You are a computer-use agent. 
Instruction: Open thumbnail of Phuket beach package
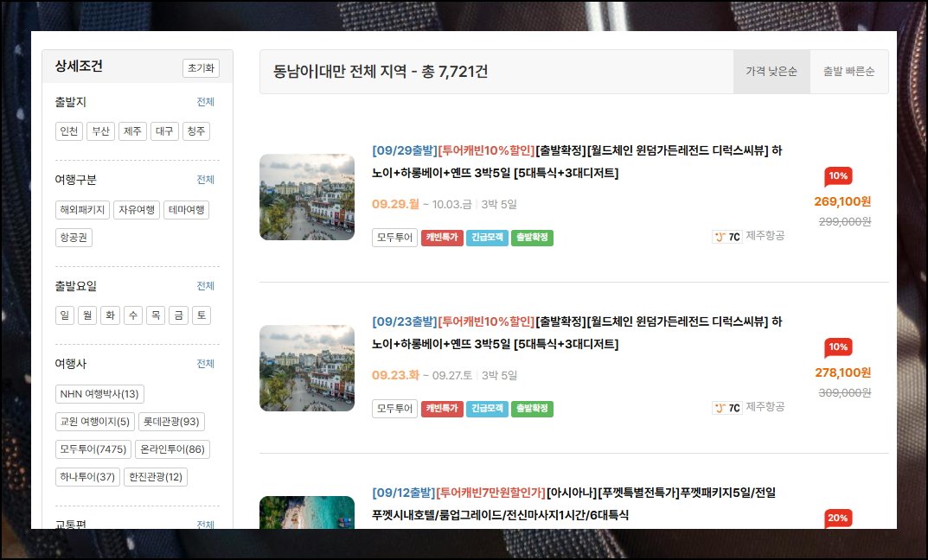click(307, 512)
